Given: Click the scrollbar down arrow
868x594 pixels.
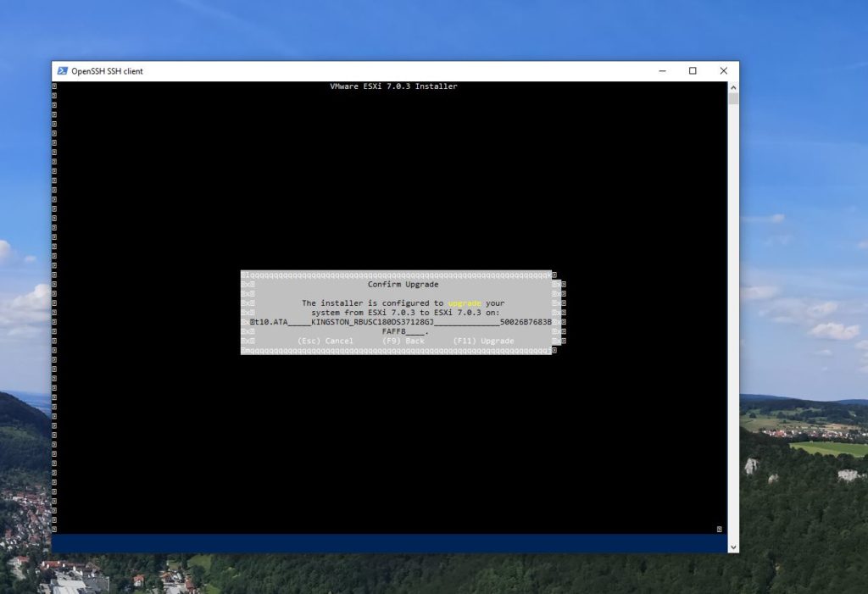Looking at the screenshot, I should 733,547.
